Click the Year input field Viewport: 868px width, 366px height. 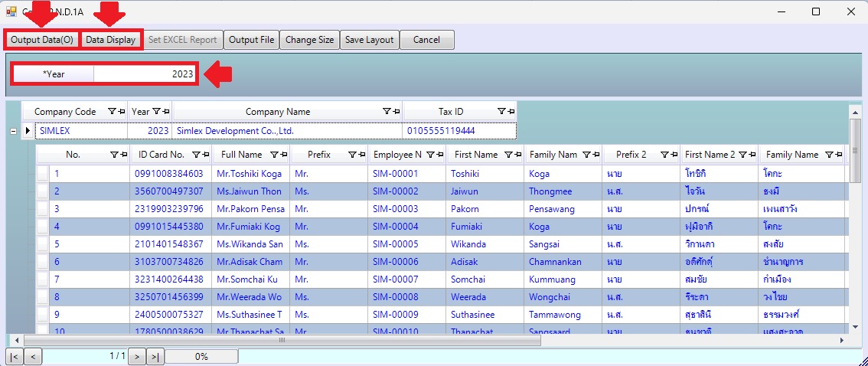click(x=145, y=74)
